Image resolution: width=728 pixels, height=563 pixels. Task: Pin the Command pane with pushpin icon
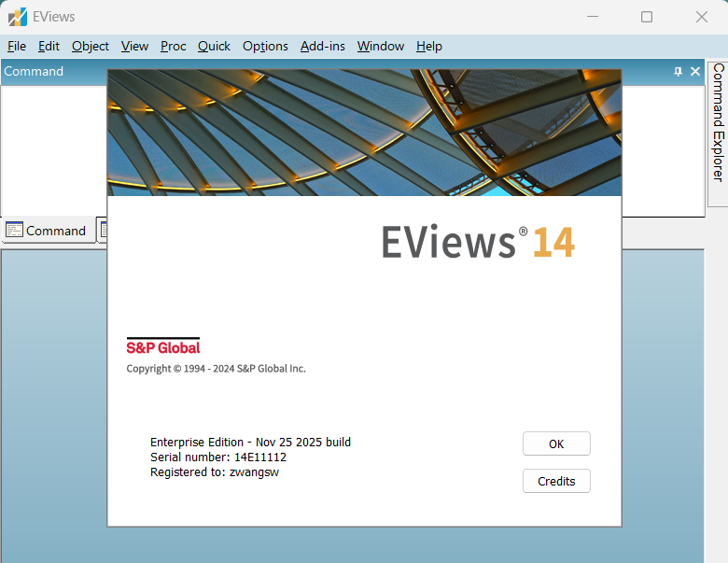pos(679,71)
